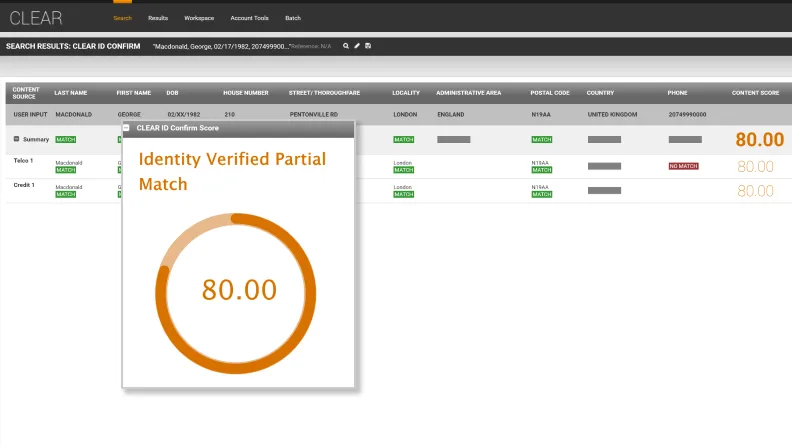
Task: Collapse the Summary row
Action: [16, 139]
